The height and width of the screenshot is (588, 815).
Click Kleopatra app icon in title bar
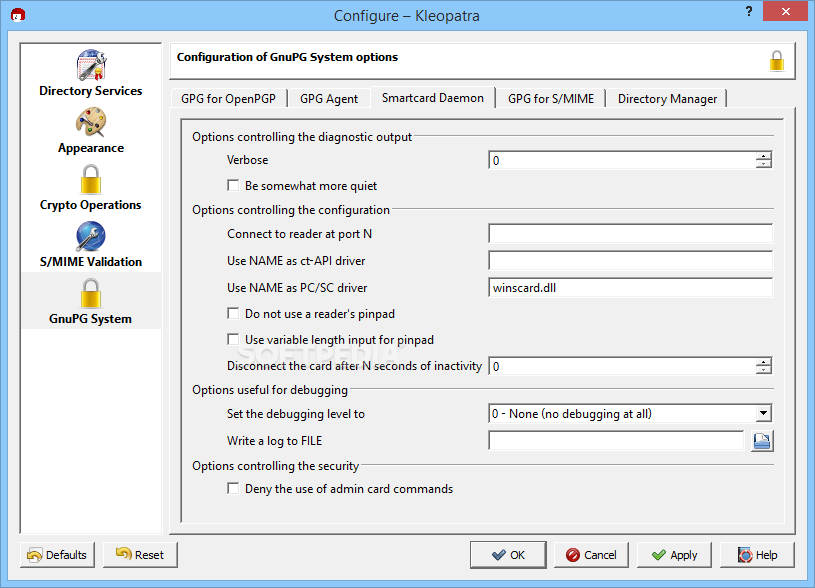(x=18, y=15)
